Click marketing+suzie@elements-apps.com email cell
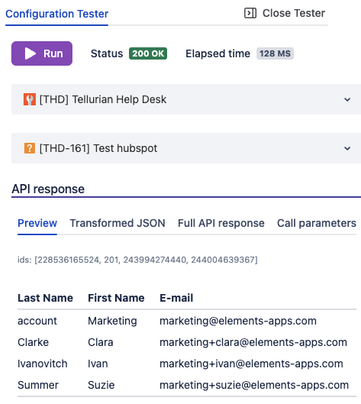Screen dimensions: 361x404 (254, 385)
